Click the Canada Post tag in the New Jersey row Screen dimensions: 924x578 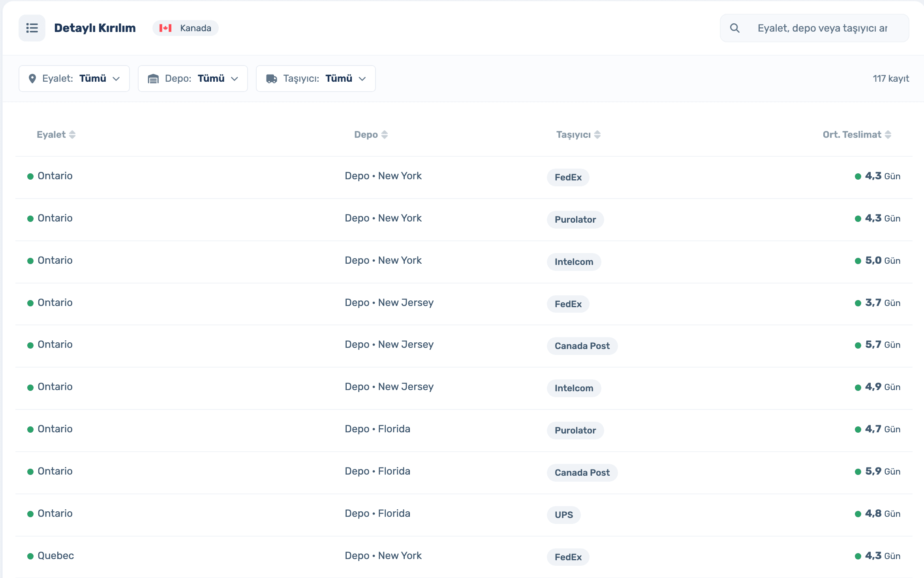click(x=582, y=346)
